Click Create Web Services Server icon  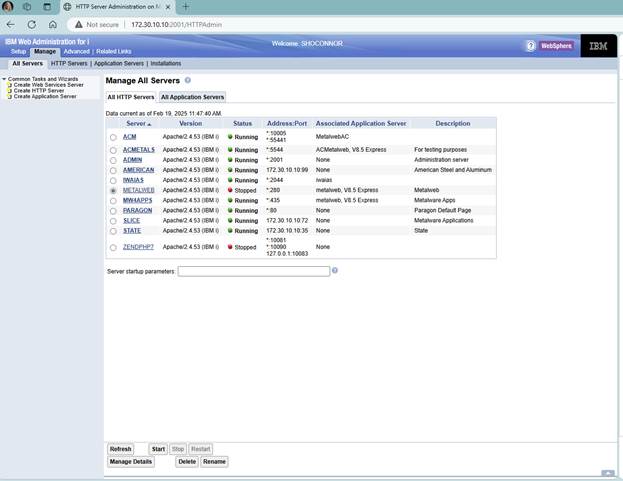click(10, 85)
